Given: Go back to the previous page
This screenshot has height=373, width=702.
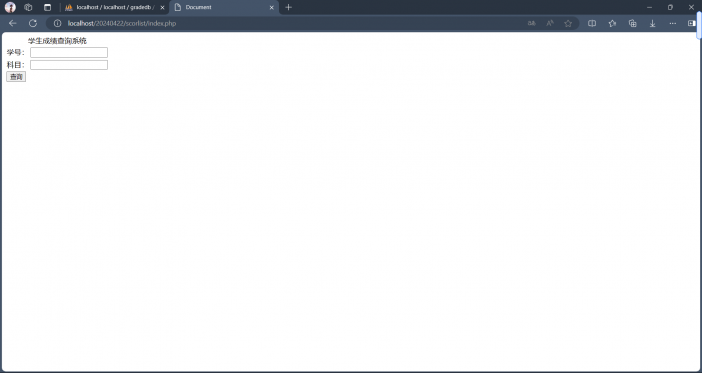Looking at the screenshot, I should point(13,23).
